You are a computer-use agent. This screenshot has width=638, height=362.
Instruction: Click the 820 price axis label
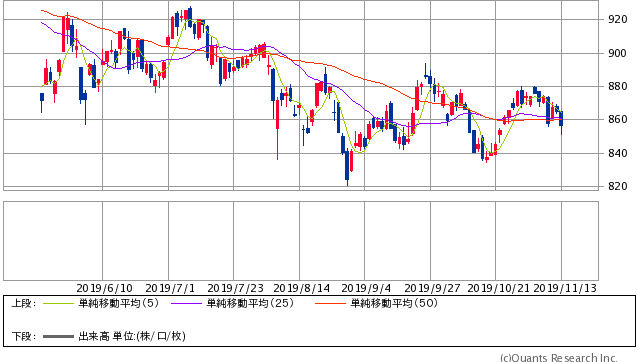618,186
